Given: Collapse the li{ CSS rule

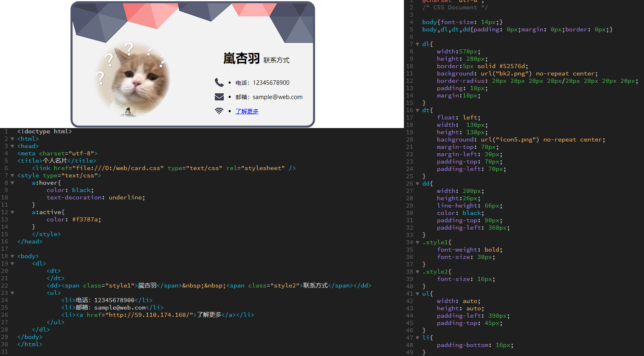Looking at the screenshot, I should (417, 338).
